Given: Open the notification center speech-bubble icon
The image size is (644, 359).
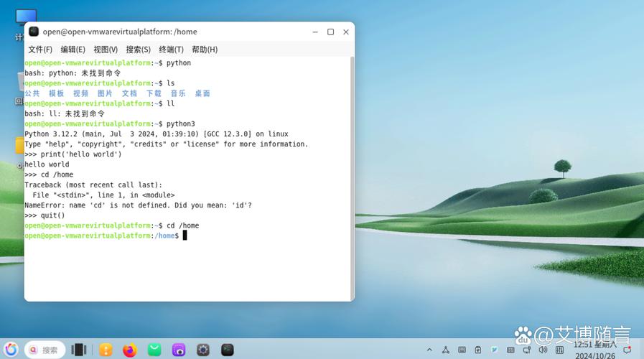Looking at the screenshot, I should (627, 350).
